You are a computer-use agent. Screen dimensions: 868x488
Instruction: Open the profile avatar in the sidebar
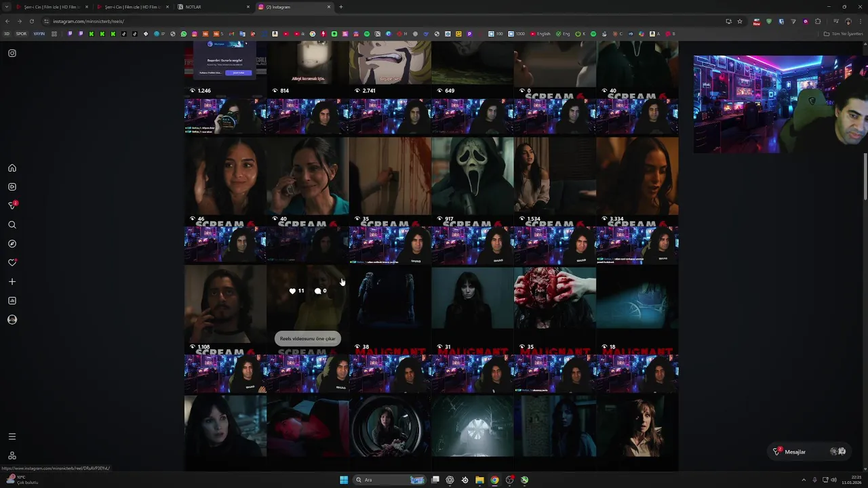12,320
